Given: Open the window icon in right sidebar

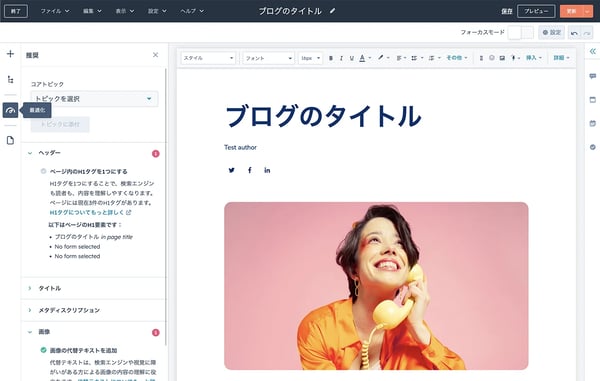Looking at the screenshot, I should pyautogui.click(x=592, y=100).
